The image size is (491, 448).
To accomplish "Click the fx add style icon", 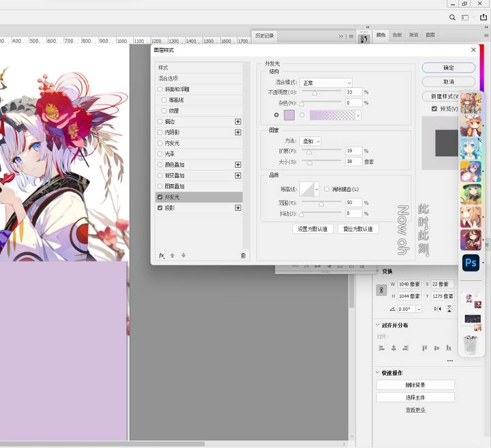I will coord(162,256).
